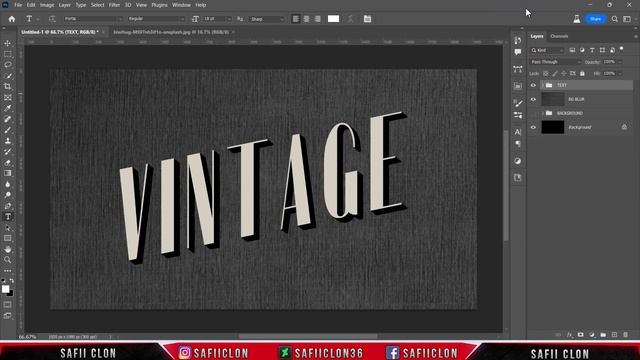Viewport: 640px width, 360px height.
Task: Open the Opacity slider dropdown arrow
Action: tap(620, 62)
